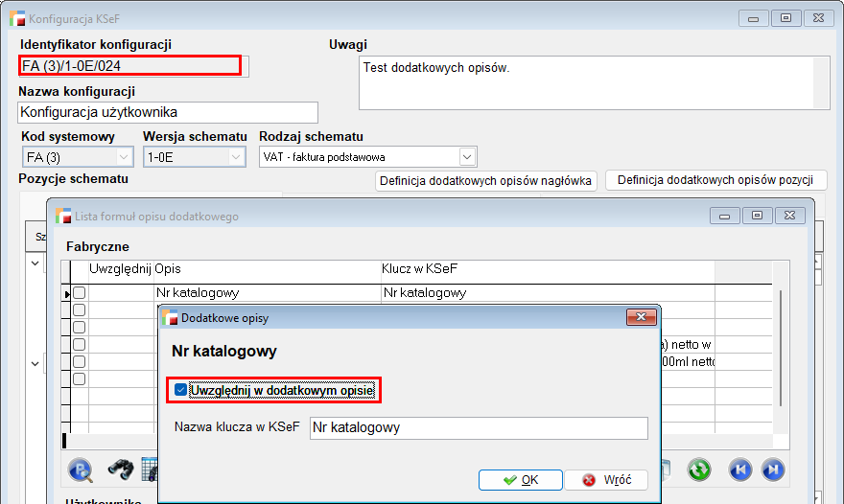
Task: Open the Kod systemowy dropdown
Action: coord(124,157)
